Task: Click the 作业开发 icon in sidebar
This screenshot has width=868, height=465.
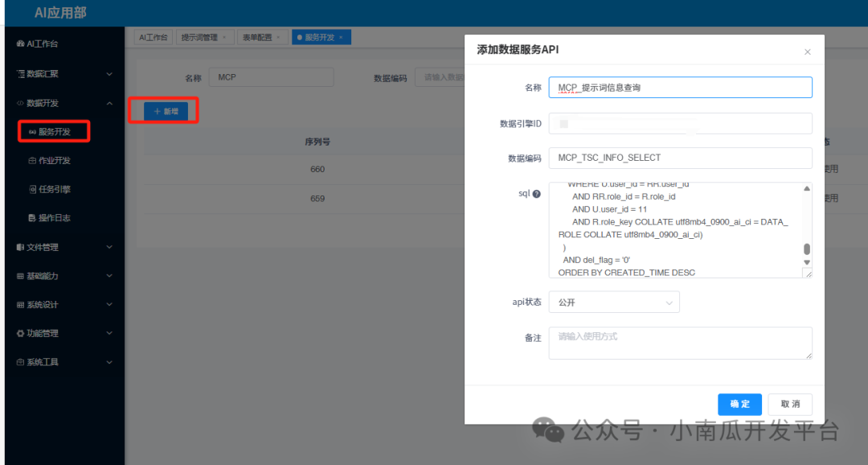Action: [x=33, y=161]
